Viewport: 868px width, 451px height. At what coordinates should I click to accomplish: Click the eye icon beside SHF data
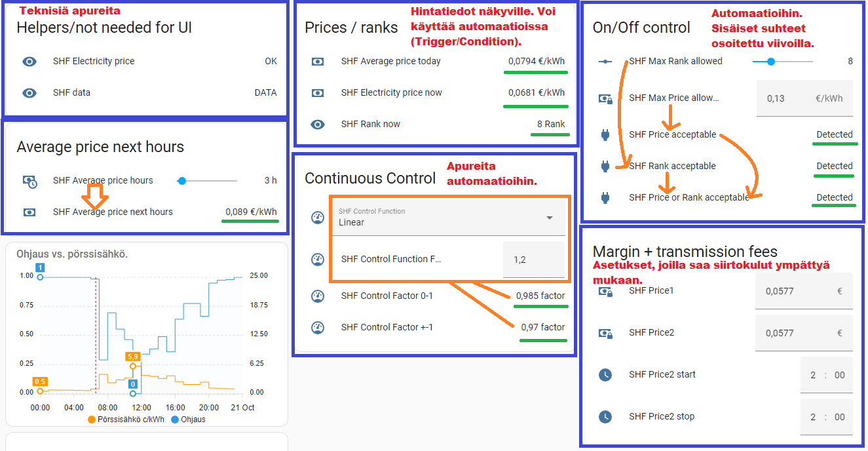pos(29,93)
